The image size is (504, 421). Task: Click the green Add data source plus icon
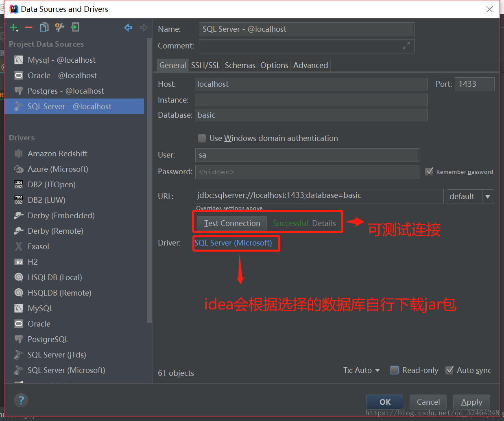[x=14, y=28]
